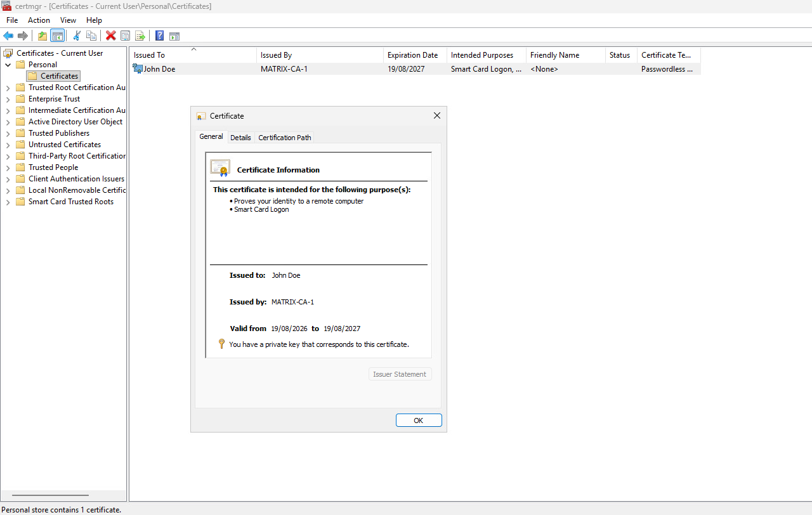Click the <None> friendly name cell
Viewport: 812px width, 515px height.
tap(544, 69)
